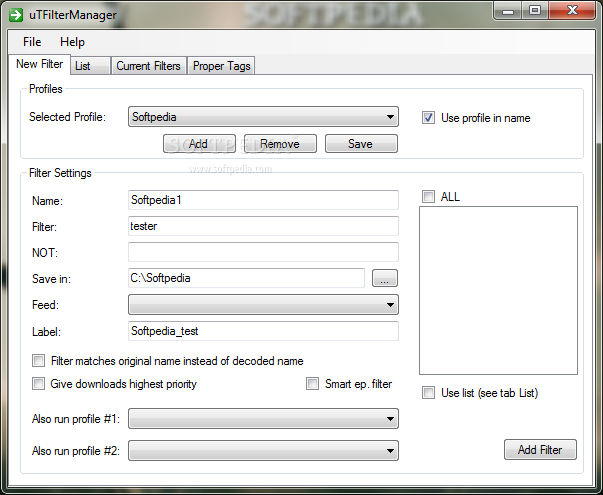
Task: Check the ALL checkbox
Action: pyautogui.click(x=428, y=197)
